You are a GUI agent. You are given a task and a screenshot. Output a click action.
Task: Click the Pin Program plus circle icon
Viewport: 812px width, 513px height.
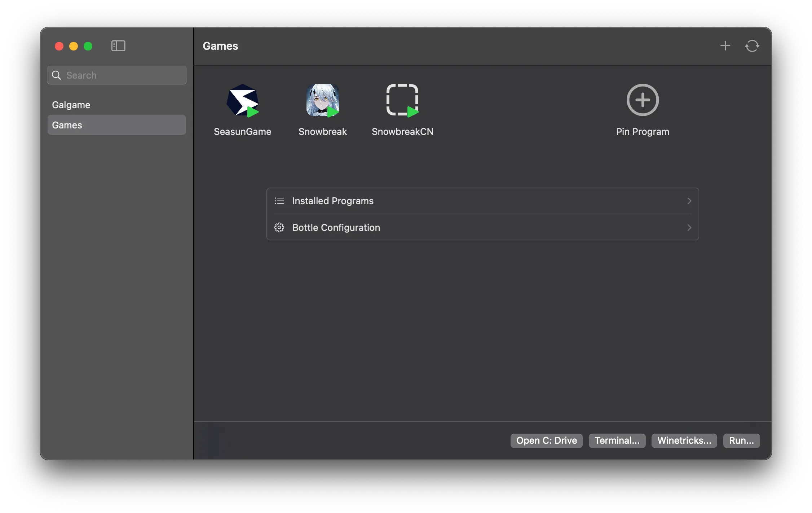click(643, 100)
